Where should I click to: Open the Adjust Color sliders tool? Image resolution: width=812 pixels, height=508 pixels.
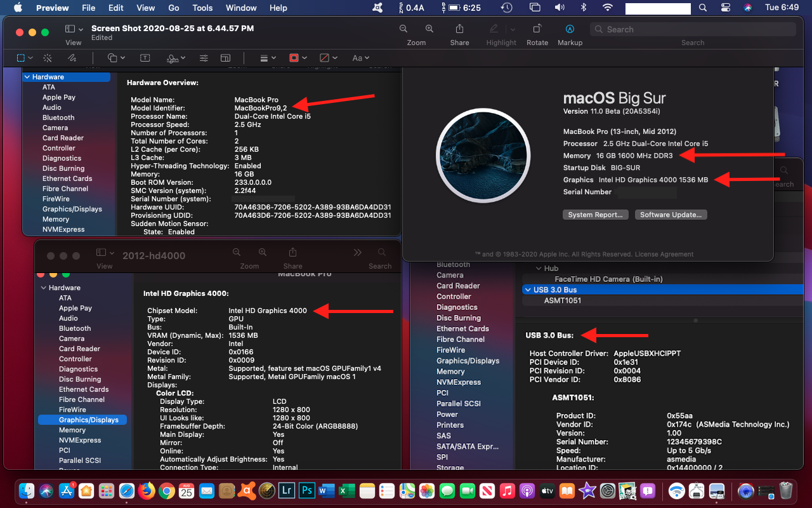coord(204,58)
